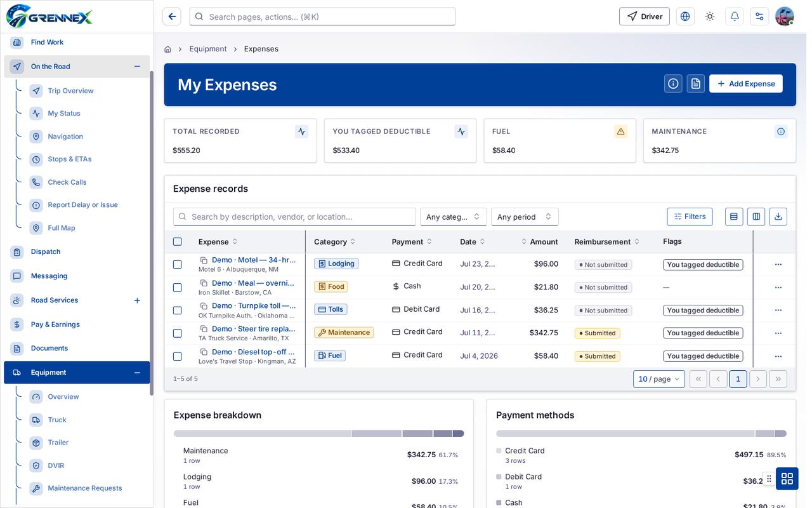Collapse the On the Road section
The width and height of the screenshot is (812, 508).
pyautogui.click(x=137, y=67)
